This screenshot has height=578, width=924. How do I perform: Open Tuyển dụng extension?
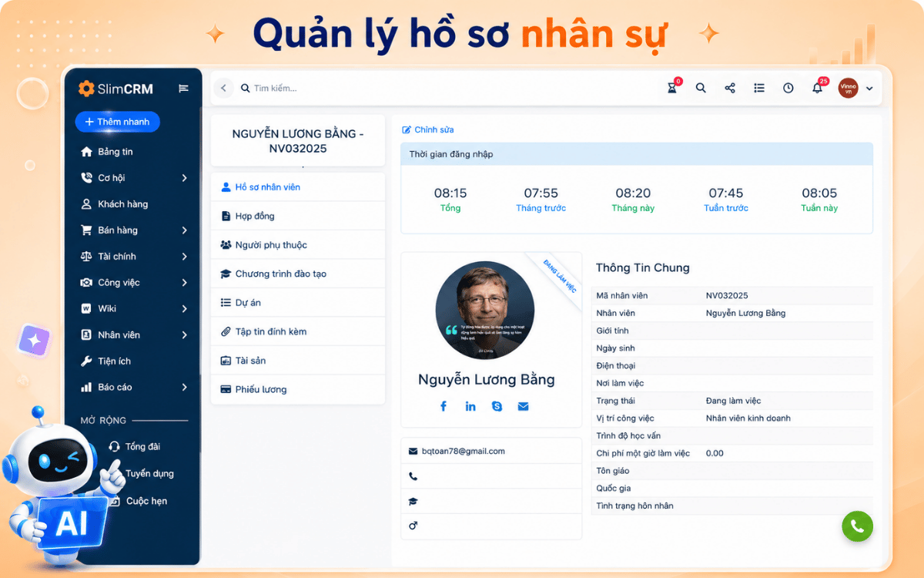coord(149,474)
